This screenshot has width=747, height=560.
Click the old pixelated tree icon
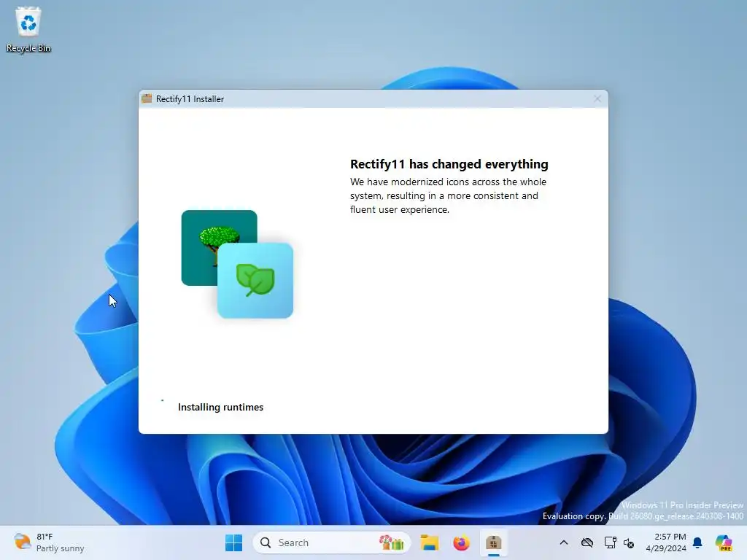219,247
